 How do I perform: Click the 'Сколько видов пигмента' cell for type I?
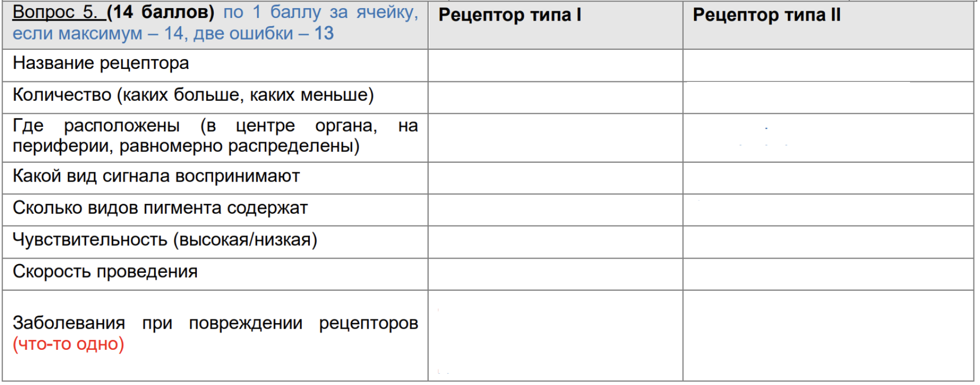click(555, 210)
